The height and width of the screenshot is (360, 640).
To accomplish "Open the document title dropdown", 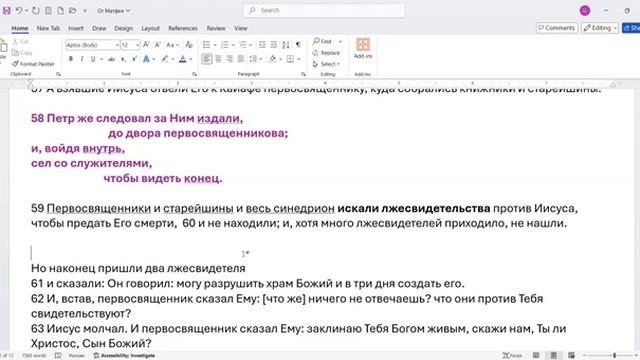I will point(113,11).
